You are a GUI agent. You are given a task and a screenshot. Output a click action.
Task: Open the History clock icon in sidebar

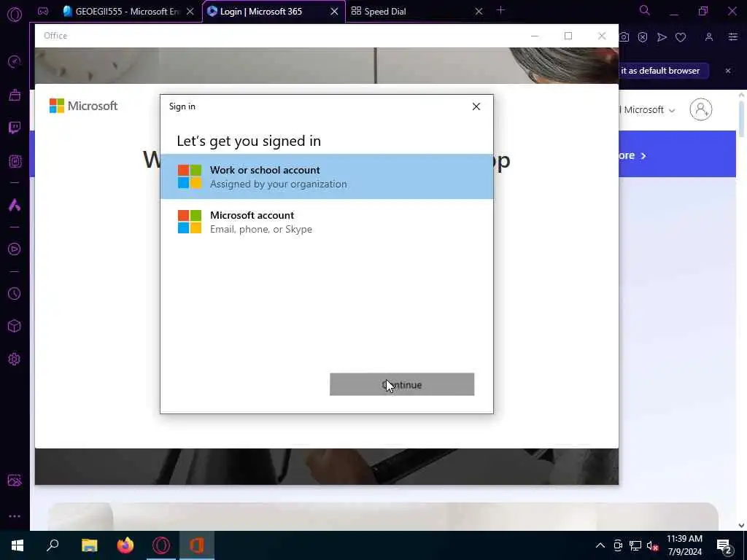(x=15, y=293)
